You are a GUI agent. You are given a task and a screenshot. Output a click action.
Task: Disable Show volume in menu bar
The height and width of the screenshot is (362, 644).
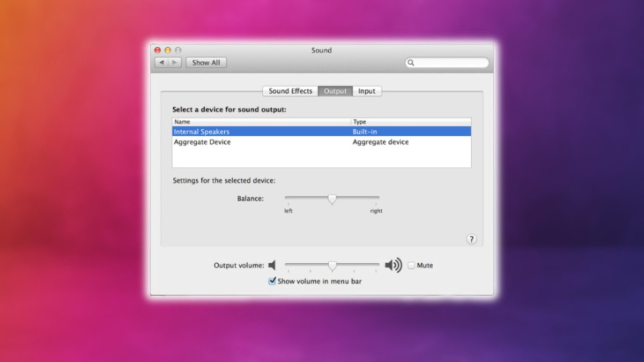coord(273,281)
